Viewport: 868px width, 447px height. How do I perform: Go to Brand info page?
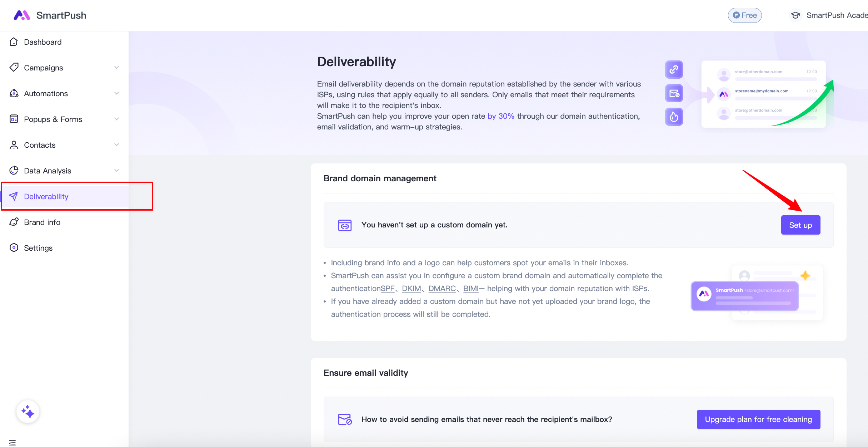coord(42,222)
